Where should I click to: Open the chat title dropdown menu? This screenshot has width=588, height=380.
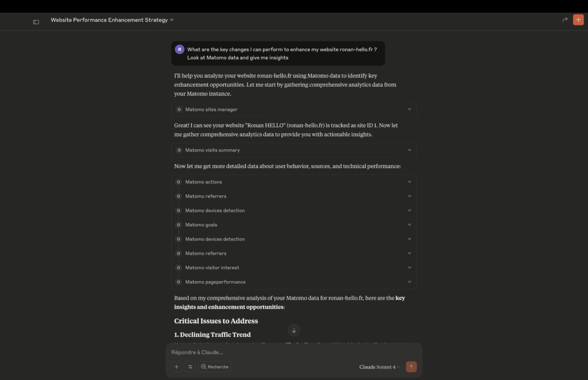(x=171, y=20)
